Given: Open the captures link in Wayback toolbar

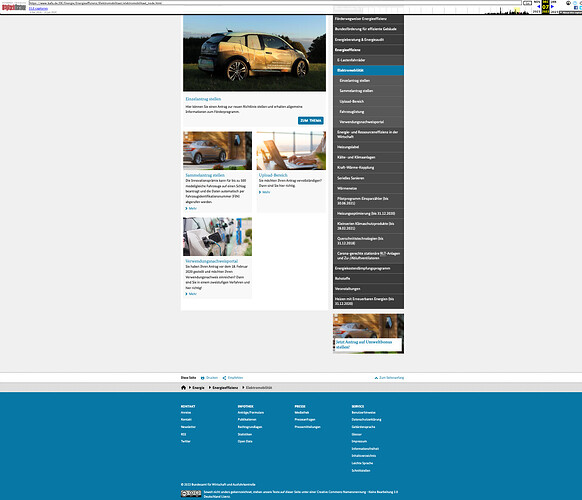Looking at the screenshot, I should point(38,8).
